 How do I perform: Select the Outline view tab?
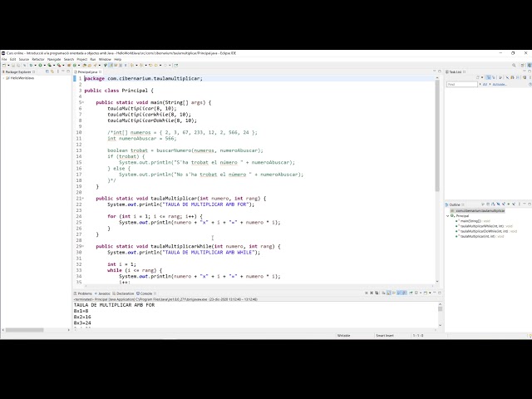[455, 204]
